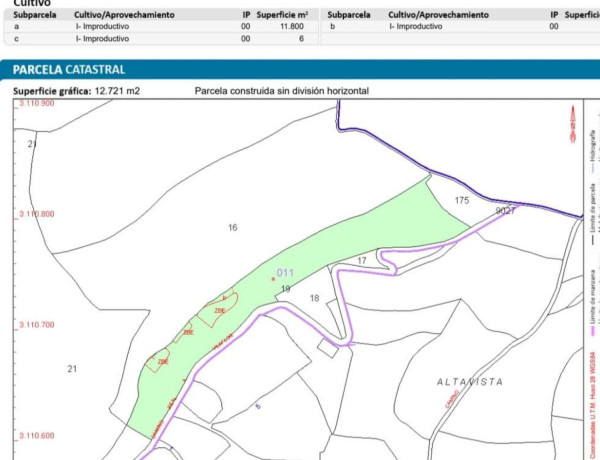This screenshot has height=460, width=600.
Task: Click the 3.110.800 coordinate label
Action: pos(35,214)
